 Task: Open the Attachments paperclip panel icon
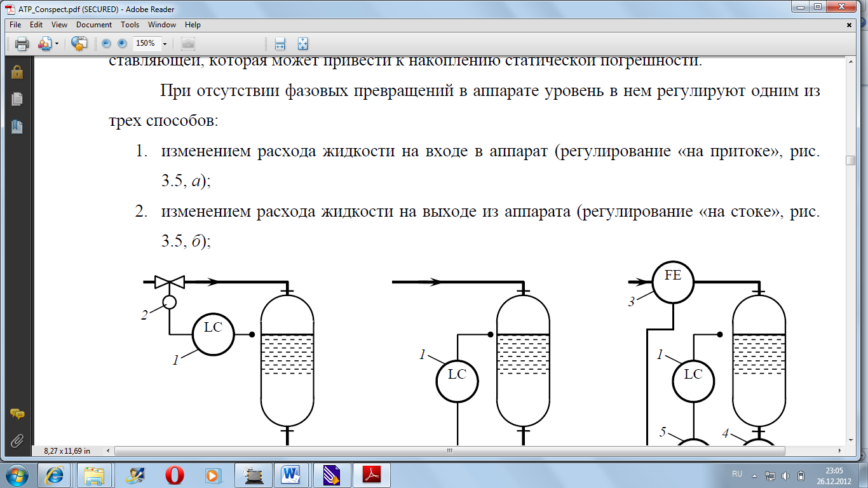(x=17, y=440)
